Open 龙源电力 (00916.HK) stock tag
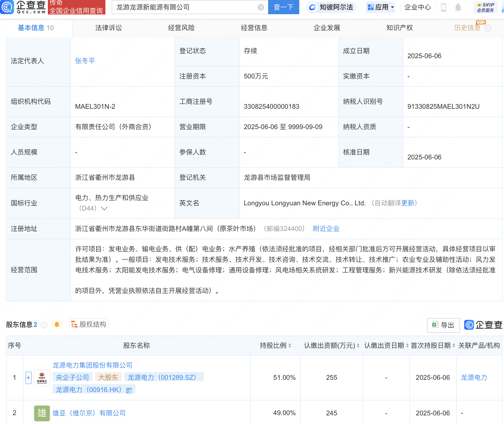This screenshot has height=424, width=504. [89, 390]
